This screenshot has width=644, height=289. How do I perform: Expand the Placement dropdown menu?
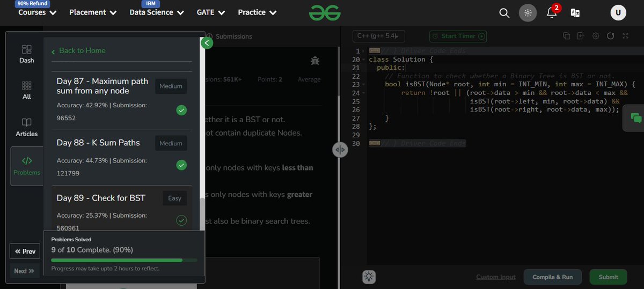(93, 12)
